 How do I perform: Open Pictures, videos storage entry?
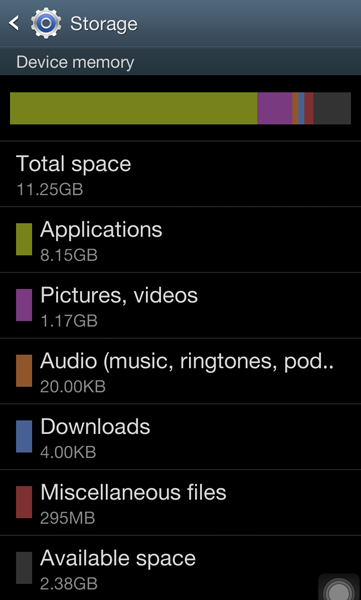coord(180,305)
